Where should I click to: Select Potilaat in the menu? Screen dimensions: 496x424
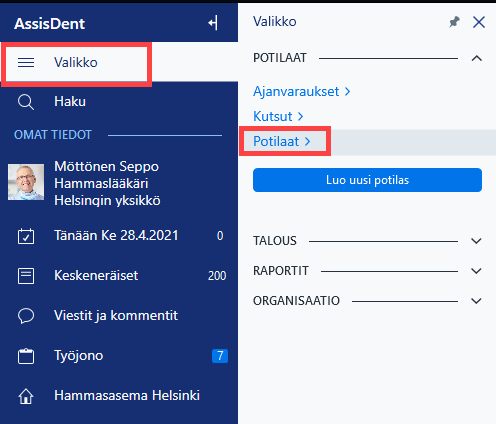[x=282, y=141]
